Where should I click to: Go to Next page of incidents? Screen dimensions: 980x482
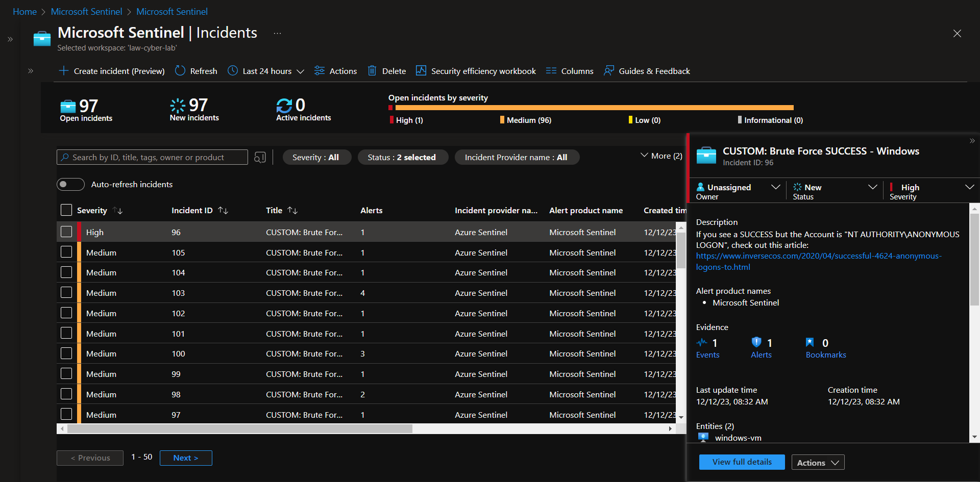[x=186, y=458]
